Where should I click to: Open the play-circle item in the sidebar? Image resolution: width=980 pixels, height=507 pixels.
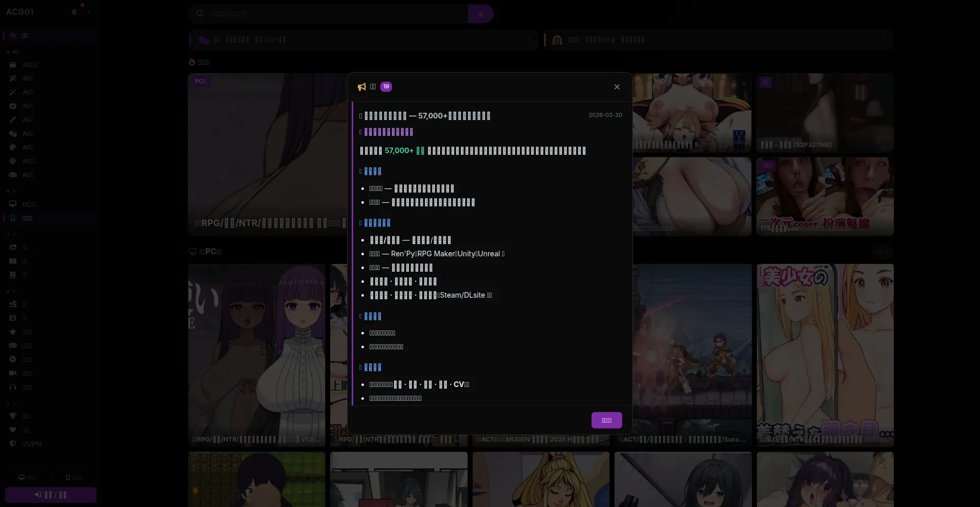pos(51,359)
